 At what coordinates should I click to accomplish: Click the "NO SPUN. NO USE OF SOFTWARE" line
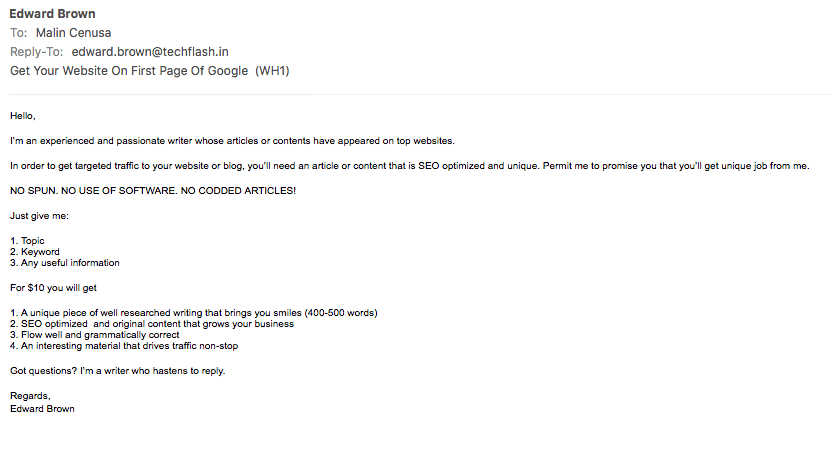click(153, 190)
